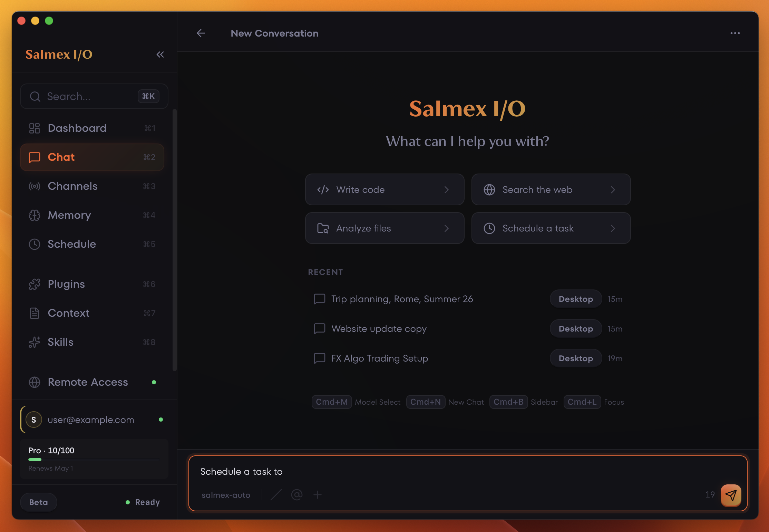Open account user@example.com
The image size is (769, 532).
(x=94, y=420)
